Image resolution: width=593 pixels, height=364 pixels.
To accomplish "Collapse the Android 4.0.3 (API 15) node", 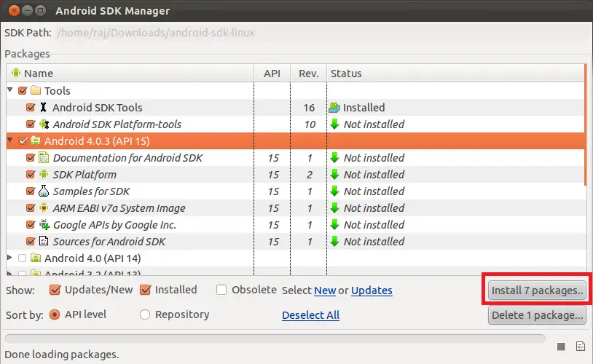I will click(x=10, y=141).
